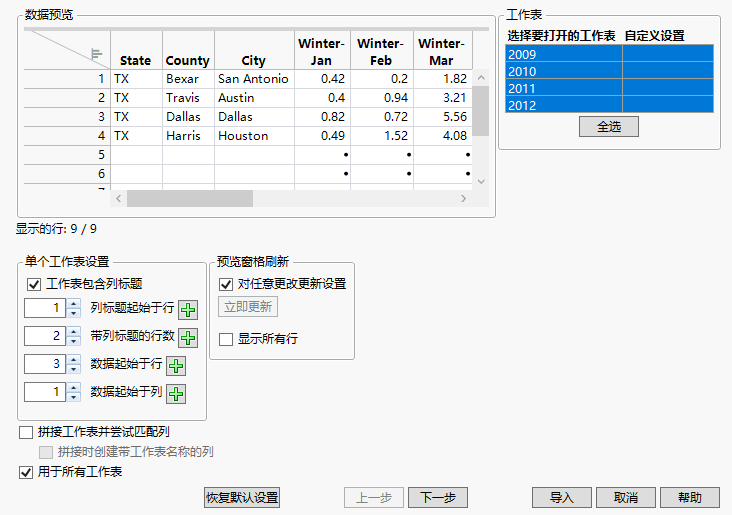Decrease 带列标题的行数 value with down arrow
The width and height of the screenshot is (732, 515).
click(x=74, y=341)
